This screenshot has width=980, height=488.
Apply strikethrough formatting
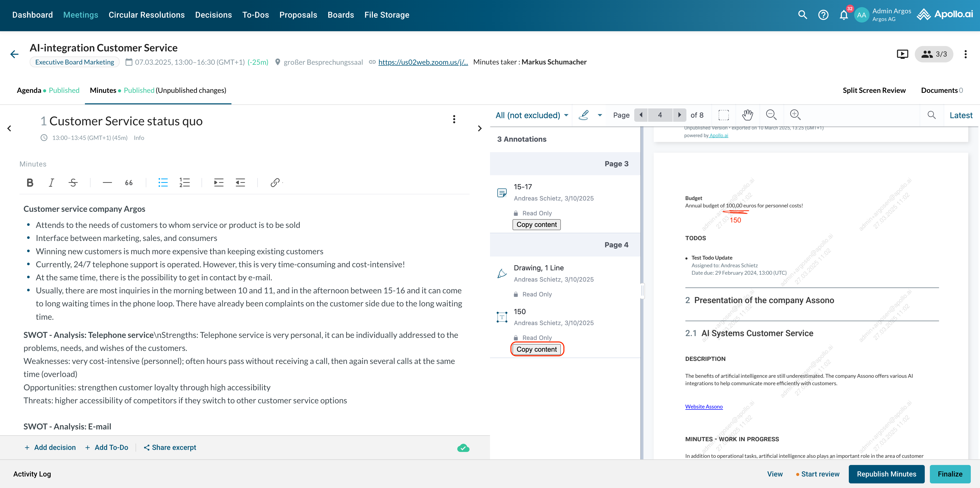click(73, 183)
